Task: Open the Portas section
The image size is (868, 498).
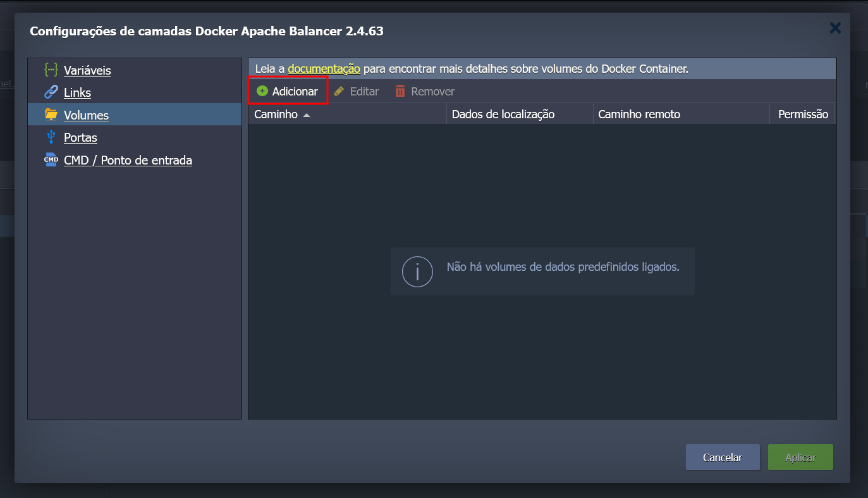Action: click(x=80, y=137)
